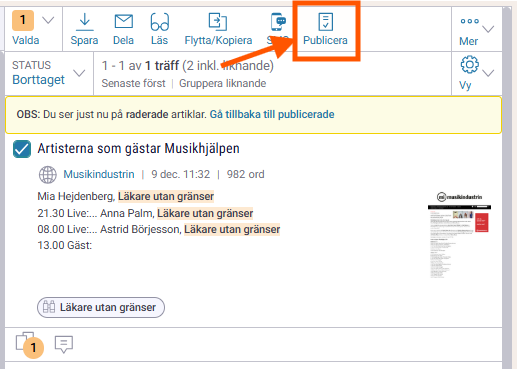
Task: Expand the Valda selection dropdown arrow
Action: point(48,21)
